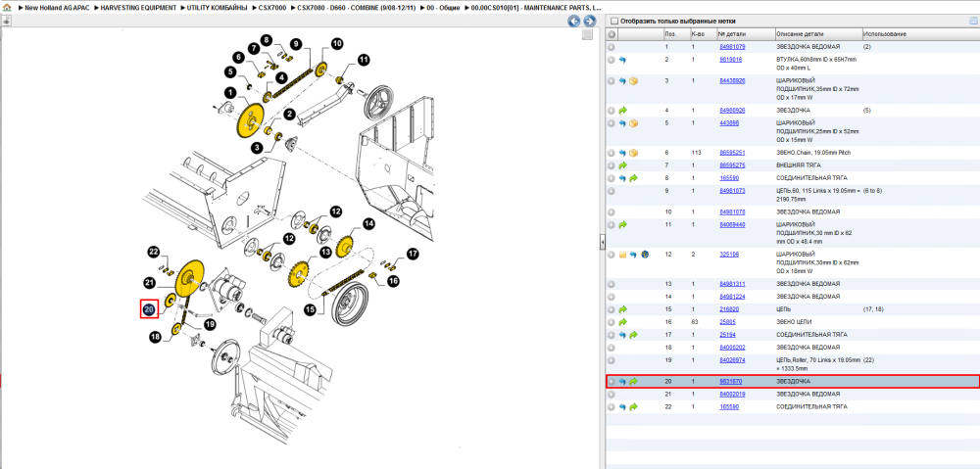The image size is (980, 469).
Task: Select 'ЗВЕНО ЦЕПИ' description text
Action: coord(793,322)
